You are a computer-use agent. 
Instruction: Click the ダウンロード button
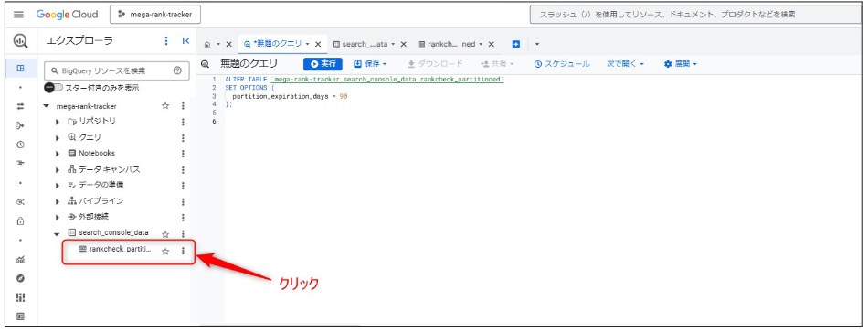[435, 64]
